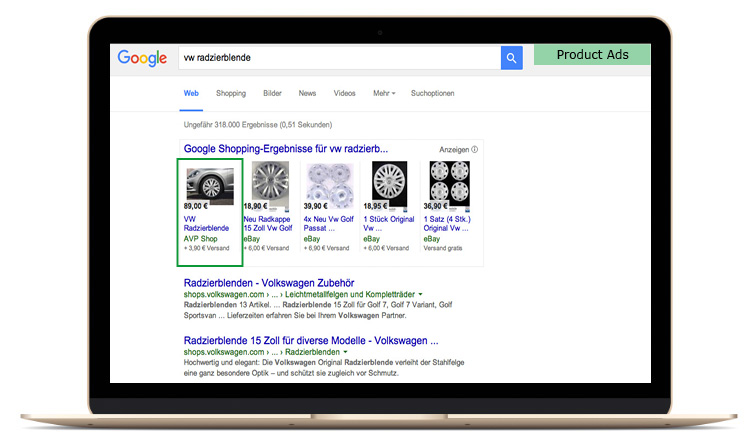Switch to the Shopping tab
Viewport: 750px width, 435px height.
click(231, 93)
